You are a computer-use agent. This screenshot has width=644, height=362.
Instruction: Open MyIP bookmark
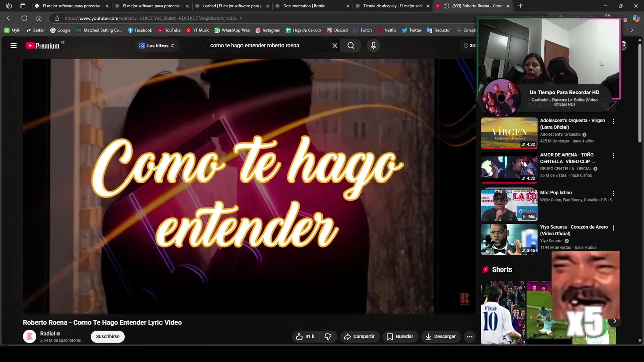12,30
